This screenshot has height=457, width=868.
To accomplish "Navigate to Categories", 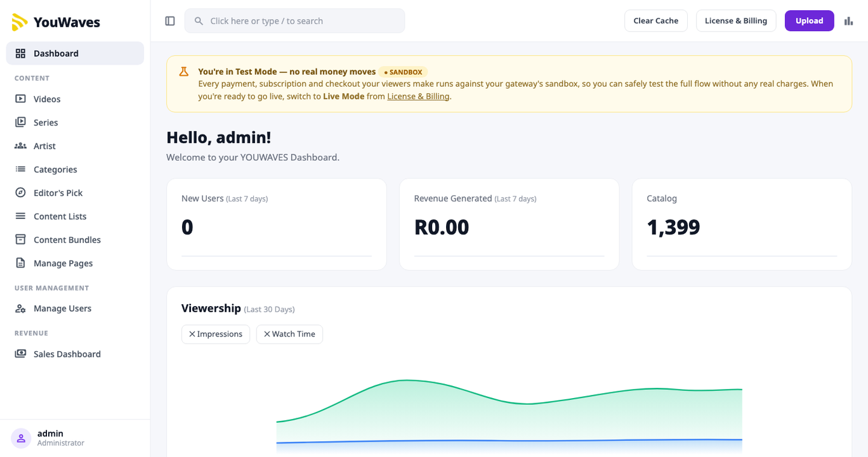I will pos(75,169).
